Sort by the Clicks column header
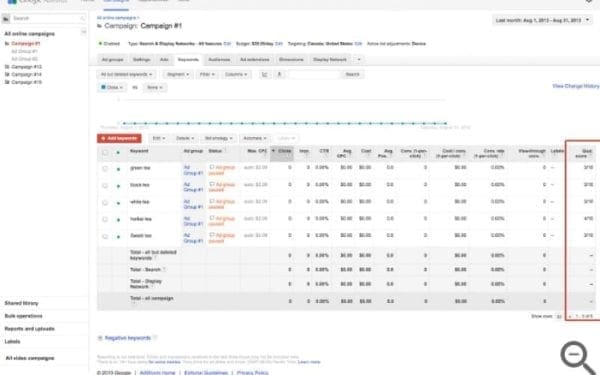 coord(282,153)
